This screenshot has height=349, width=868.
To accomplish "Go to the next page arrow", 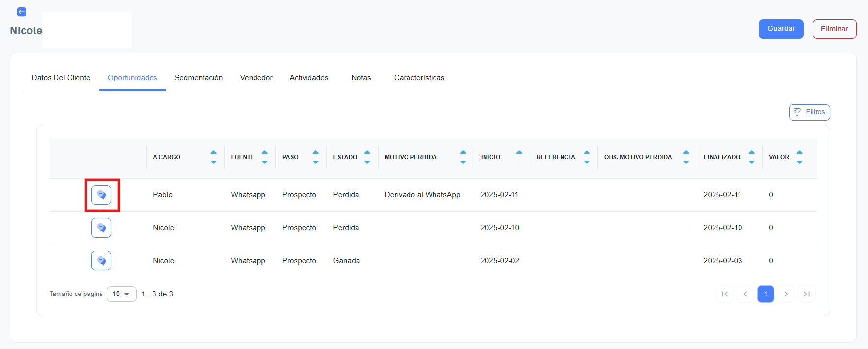I will [x=786, y=294].
